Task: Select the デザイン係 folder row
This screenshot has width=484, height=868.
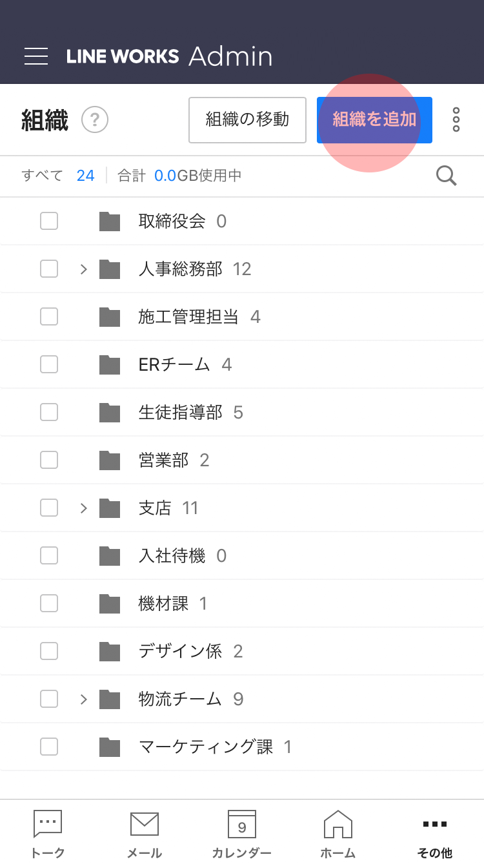Action: [x=180, y=651]
